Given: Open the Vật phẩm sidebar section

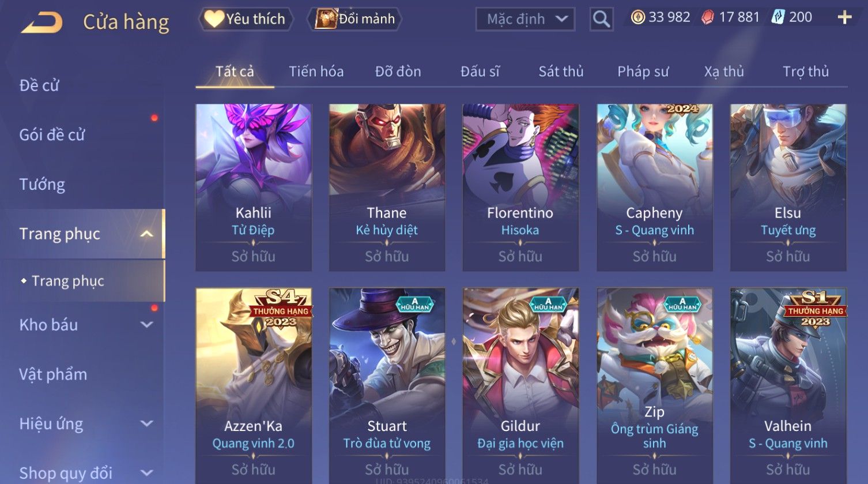Looking at the screenshot, I should click(53, 374).
